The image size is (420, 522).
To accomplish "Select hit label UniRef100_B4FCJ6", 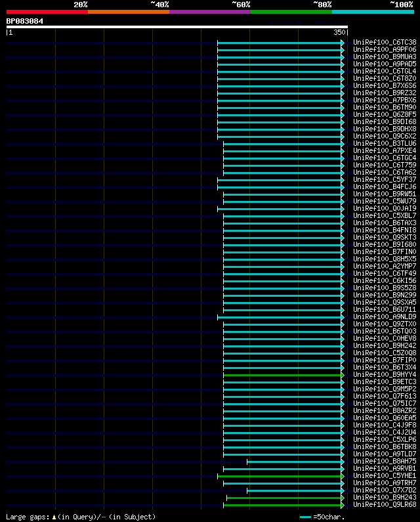I will [385, 186].
